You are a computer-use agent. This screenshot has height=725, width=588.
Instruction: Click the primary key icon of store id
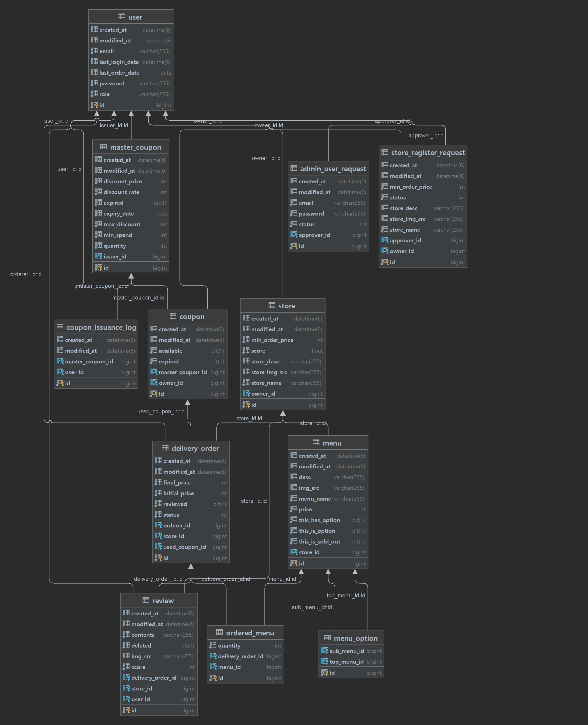pos(247,405)
